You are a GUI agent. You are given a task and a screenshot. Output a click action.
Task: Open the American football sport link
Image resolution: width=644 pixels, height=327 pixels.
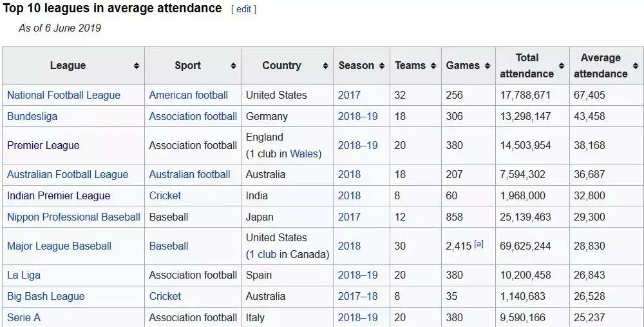188,95
